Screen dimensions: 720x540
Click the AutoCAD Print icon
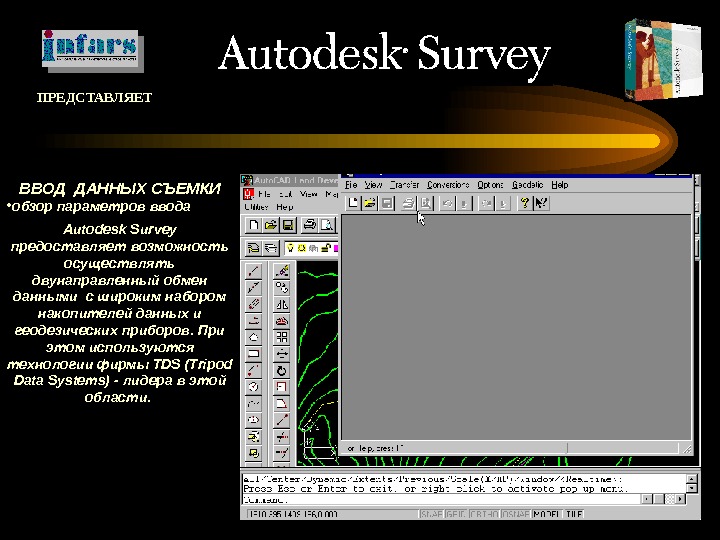pyautogui.click(x=310, y=225)
